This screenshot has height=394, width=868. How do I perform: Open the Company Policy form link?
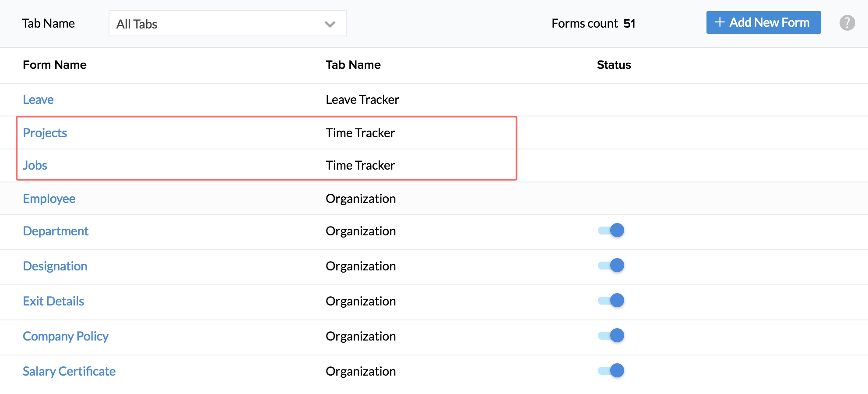(66, 337)
